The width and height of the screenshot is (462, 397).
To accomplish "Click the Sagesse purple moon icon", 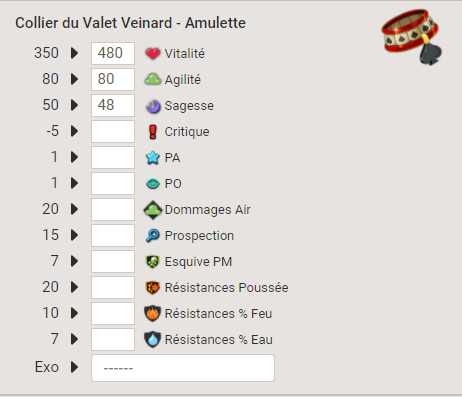I will pyautogui.click(x=153, y=106).
